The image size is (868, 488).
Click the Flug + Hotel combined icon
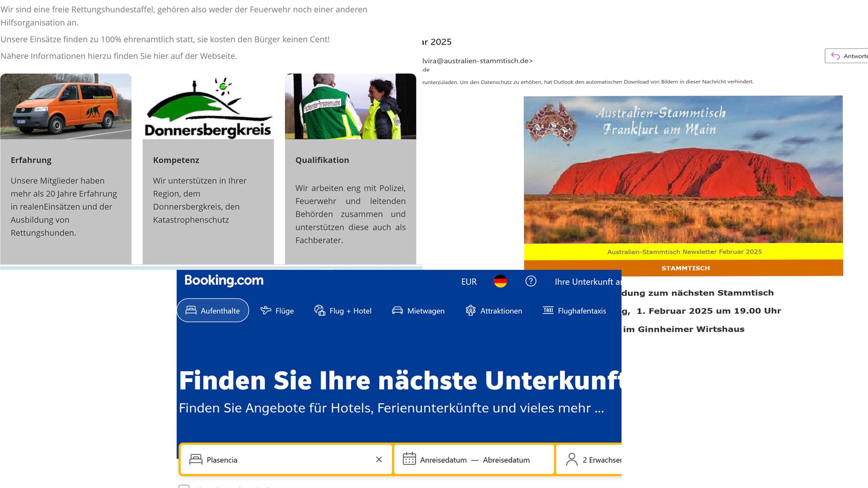pyautogui.click(x=320, y=310)
